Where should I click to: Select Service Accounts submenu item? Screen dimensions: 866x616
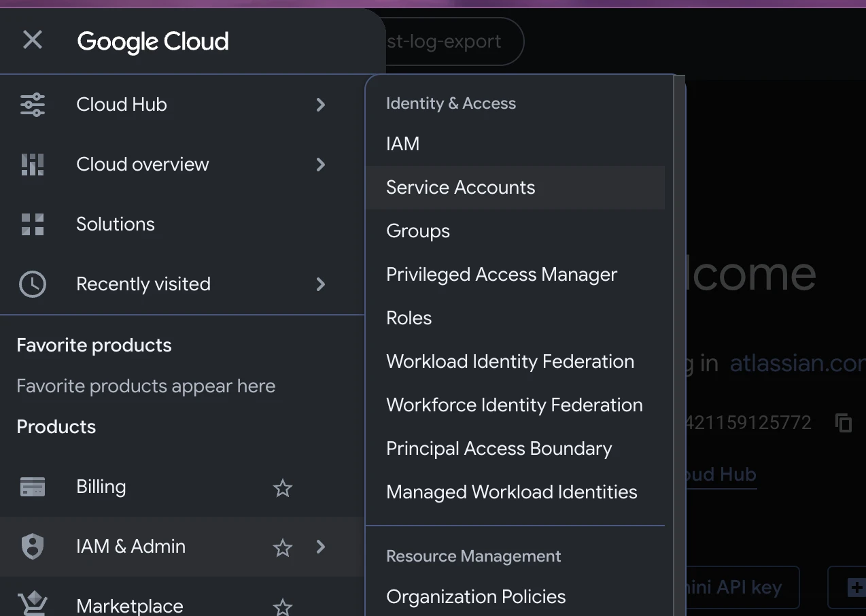pos(515,188)
